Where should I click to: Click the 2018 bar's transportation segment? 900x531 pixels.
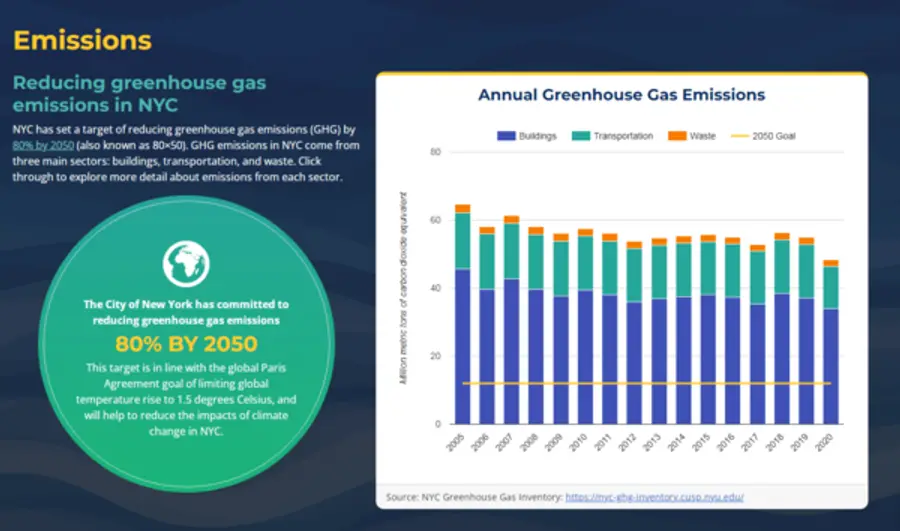pos(782,266)
